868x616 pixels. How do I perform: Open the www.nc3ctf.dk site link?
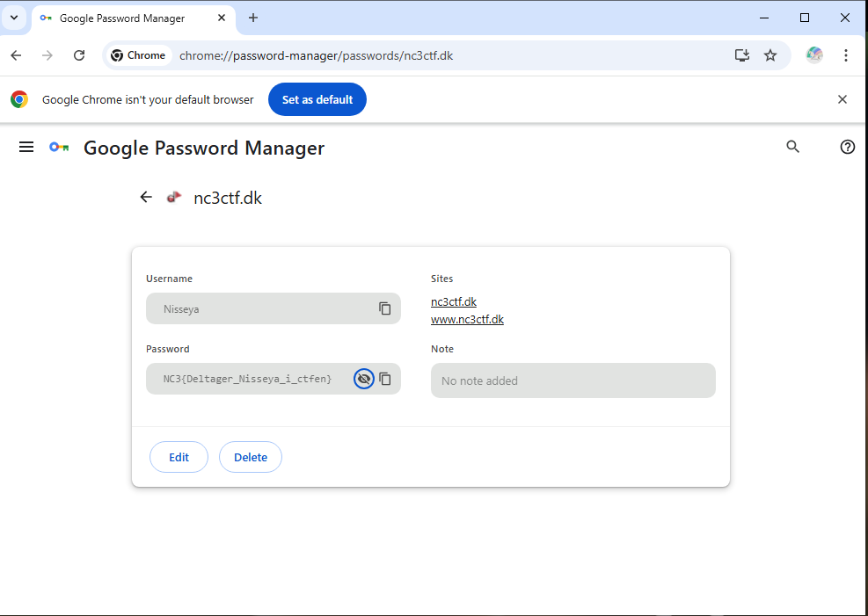(x=467, y=319)
